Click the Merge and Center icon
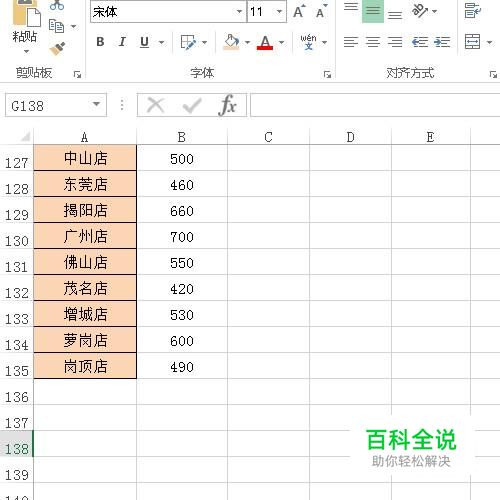 [x=472, y=42]
